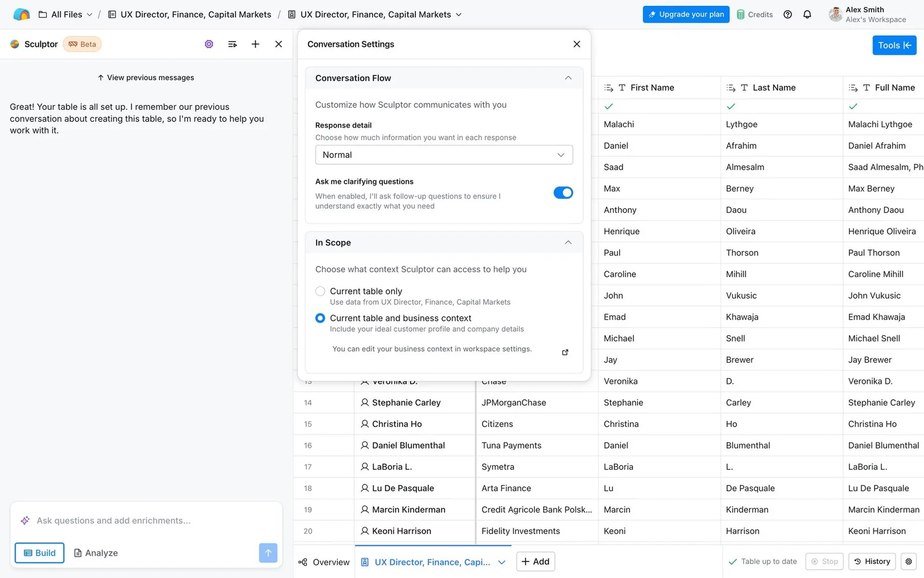Select Current table and business context option

[x=320, y=318]
